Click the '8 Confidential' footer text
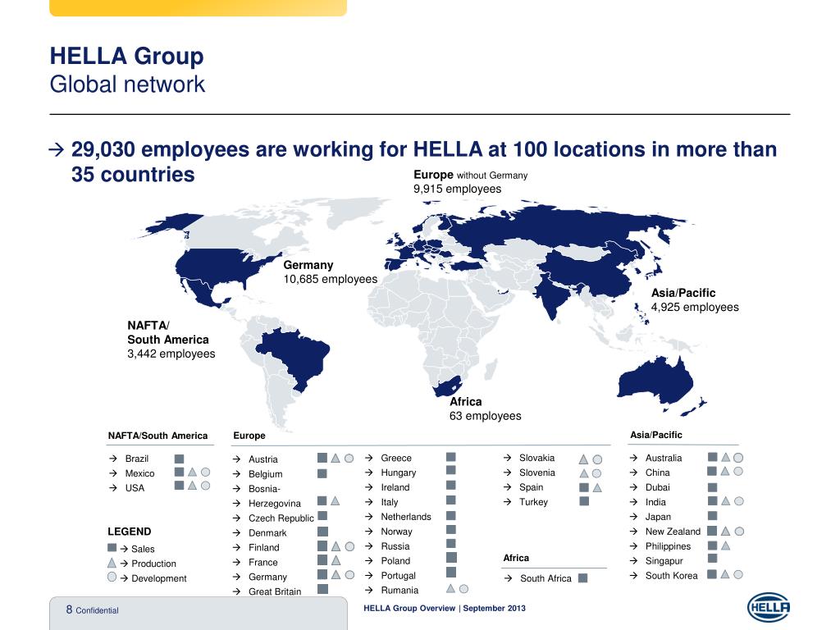The height and width of the screenshot is (630, 840). (x=92, y=609)
